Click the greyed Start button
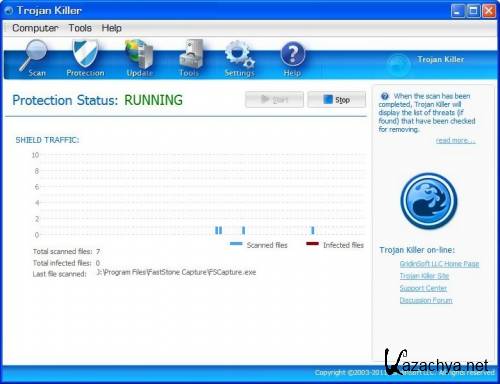500x384 pixels. click(x=274, y=99)
